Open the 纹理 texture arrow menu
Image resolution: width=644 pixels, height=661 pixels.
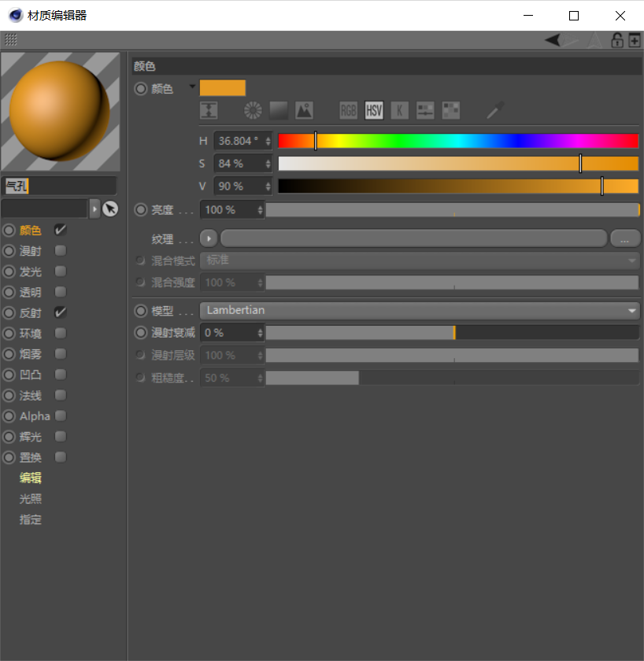pyautogui.click(x=209, y=238)
